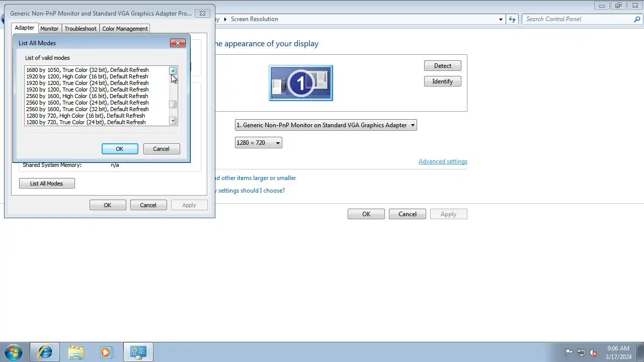Open the Start menu orb
The image size is (644, 362).
point(13,352)
